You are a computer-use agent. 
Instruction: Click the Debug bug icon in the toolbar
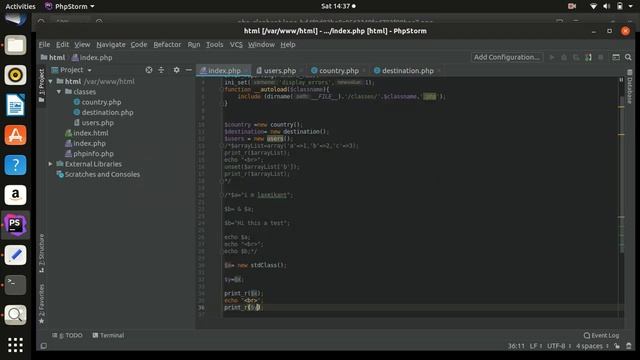564,58
